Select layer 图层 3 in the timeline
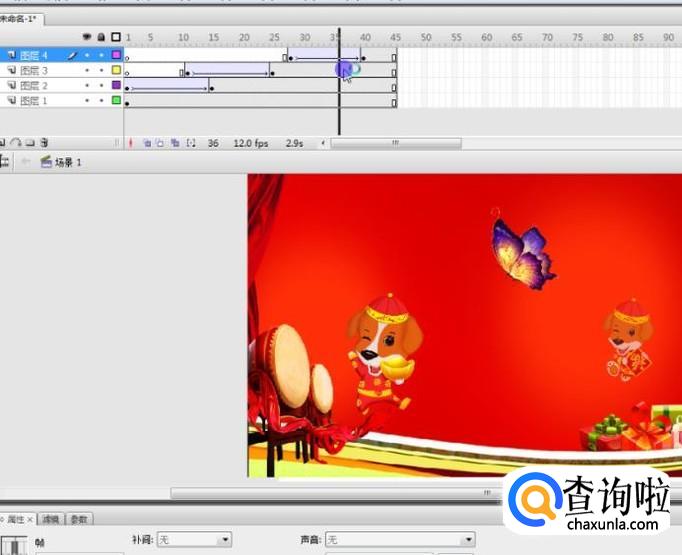Viewport: 682px width, 555px height. (62, 70)
